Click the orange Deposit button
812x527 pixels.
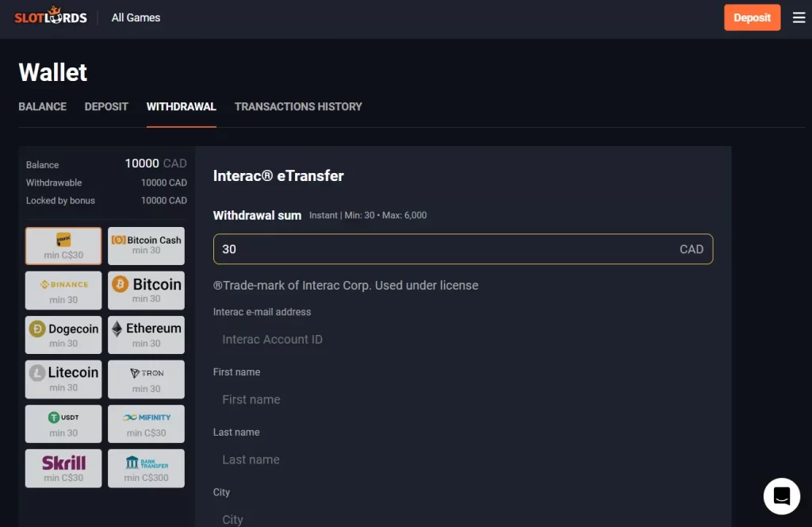pos(752,17)
